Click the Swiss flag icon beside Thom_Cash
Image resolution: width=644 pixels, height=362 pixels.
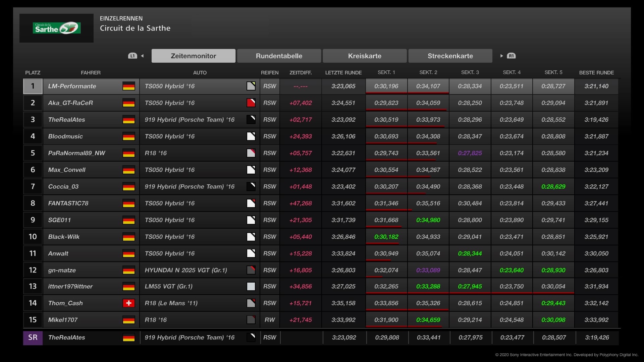click(x=128, y=303)
